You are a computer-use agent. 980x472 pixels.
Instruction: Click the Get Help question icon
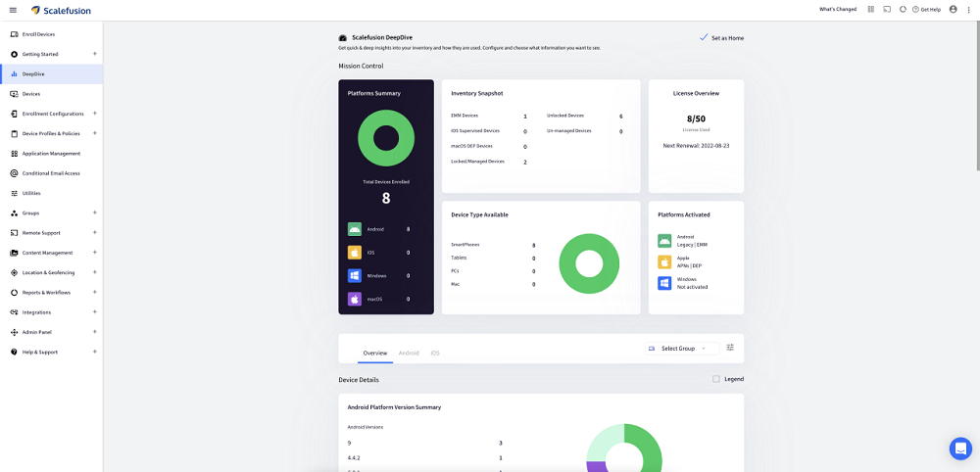[x=915, y=10]
